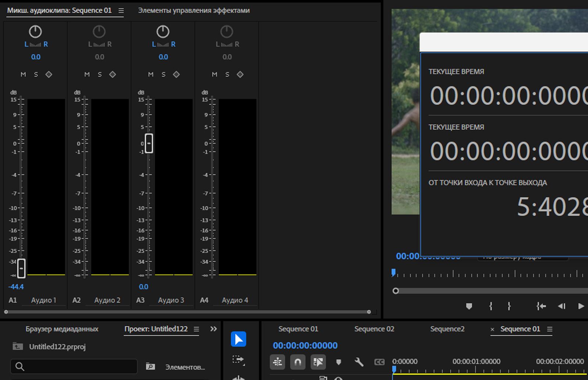Click the Аудио 3 volume fader handle
This screenshot has width=588, height=380.
(x=149, y=143)
